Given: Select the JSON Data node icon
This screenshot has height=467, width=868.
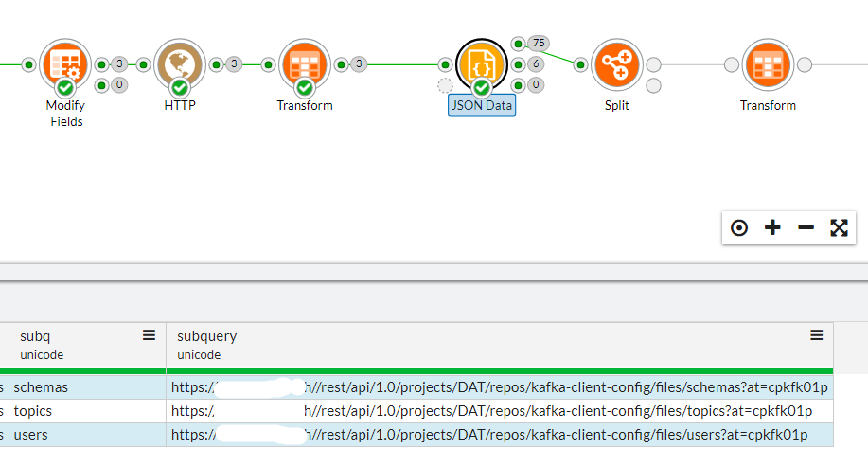Looking at the screenshot, I should point(482,64).
